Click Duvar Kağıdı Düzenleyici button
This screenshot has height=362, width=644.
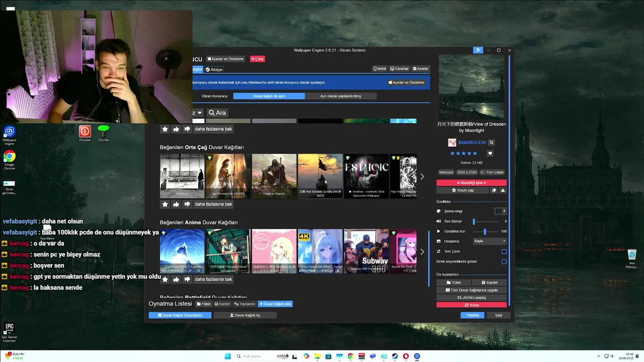(180, 315)
